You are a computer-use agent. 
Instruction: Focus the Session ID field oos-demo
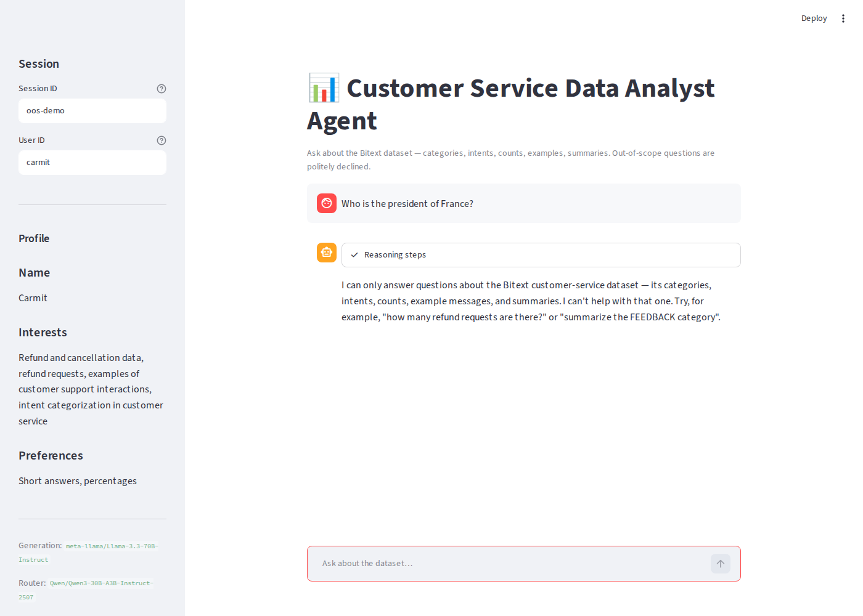[x=92, y=111]
